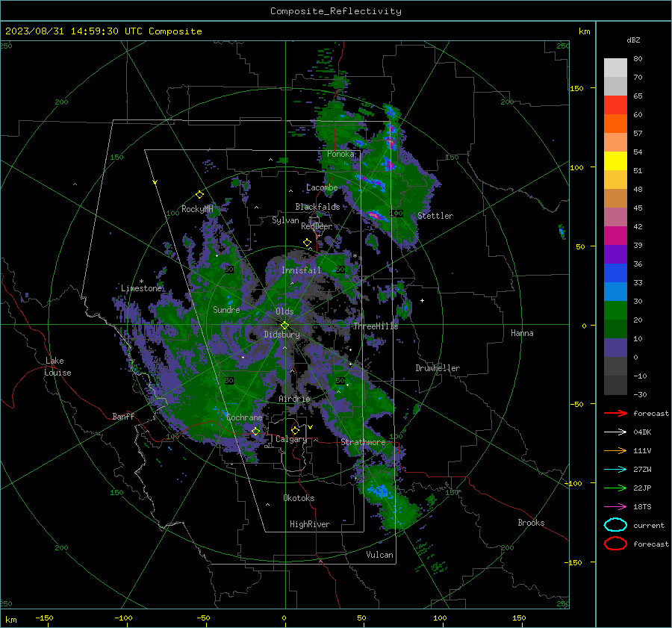Click the Stettler city label
Screen dimensions: 672x628
tap(435, 216)
